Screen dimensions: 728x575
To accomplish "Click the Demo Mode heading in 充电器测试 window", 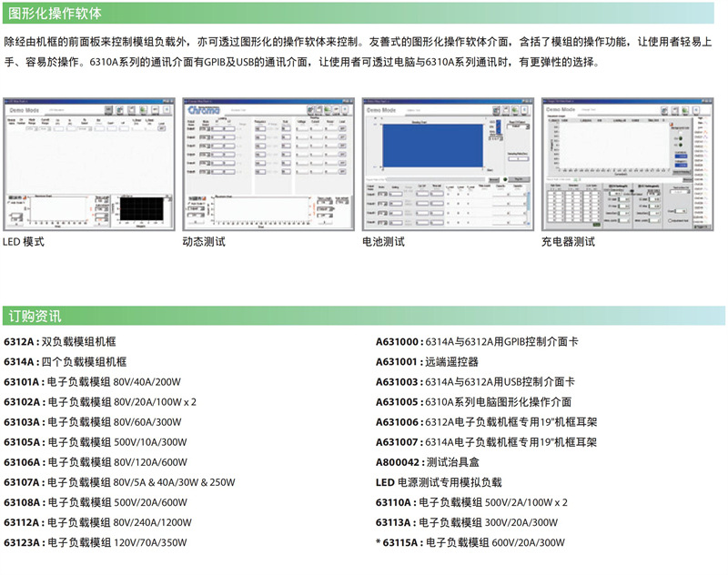I will click(x=560, y=110).
